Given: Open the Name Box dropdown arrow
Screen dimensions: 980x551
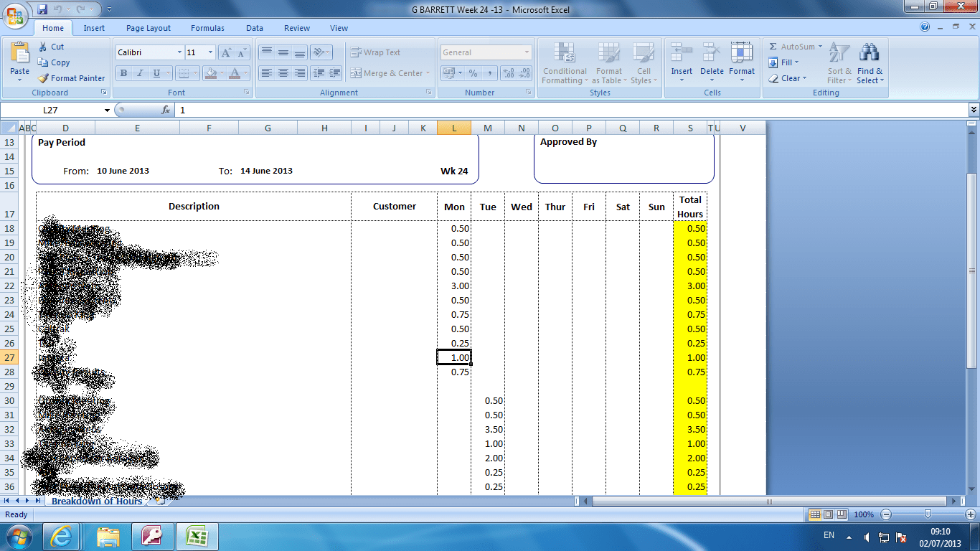Looking at the screenshot, I should tap(108, 110).
